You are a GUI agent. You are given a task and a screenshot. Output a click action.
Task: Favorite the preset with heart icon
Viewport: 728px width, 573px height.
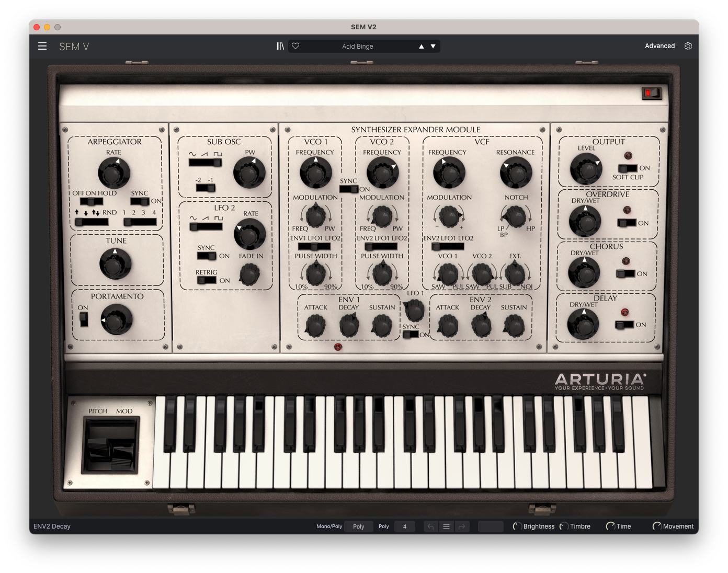pos(295,46)
